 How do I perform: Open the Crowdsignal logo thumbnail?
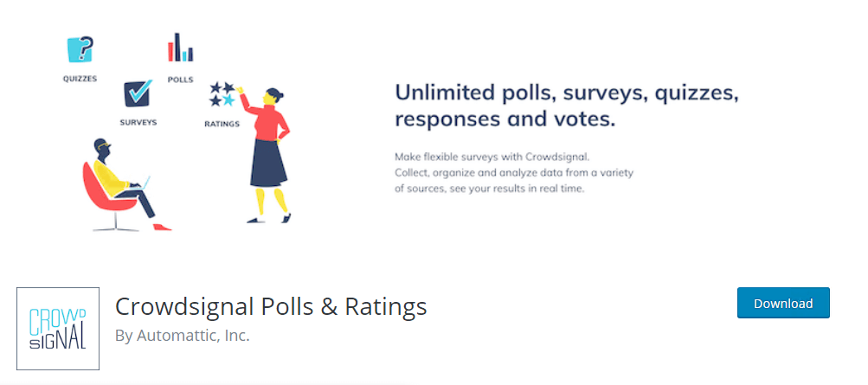click(58, 329)
